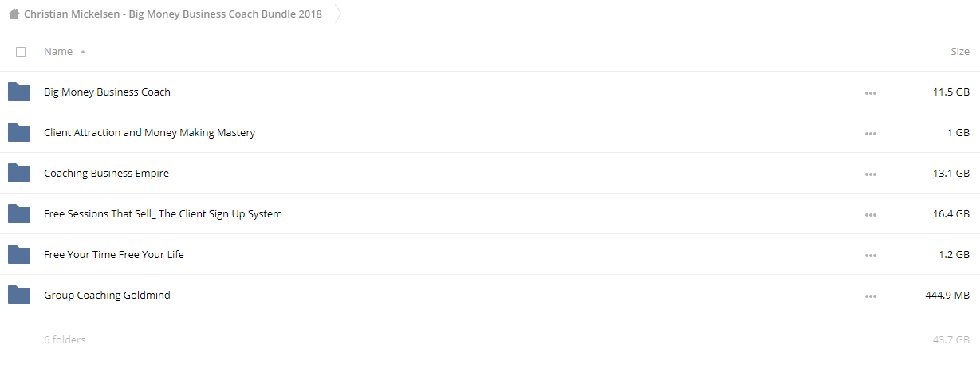Open the Big Money Business Coach folder icon
Screen dimensions: 980x372
(19, 92)
